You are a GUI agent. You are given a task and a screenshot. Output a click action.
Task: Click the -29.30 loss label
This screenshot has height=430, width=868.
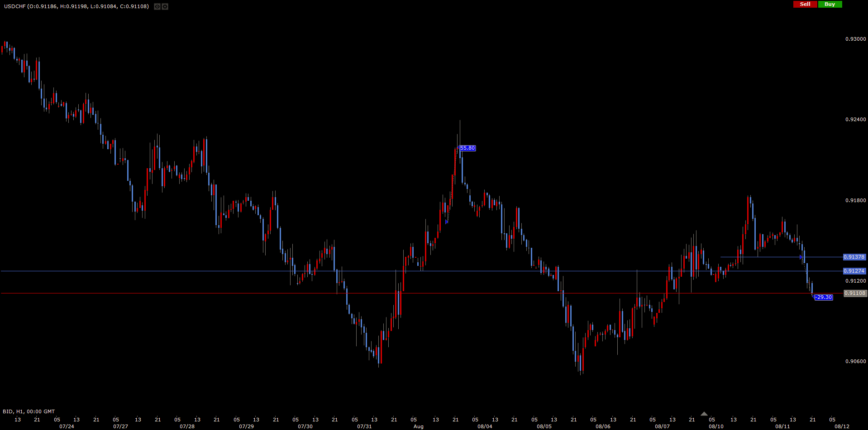823,297
